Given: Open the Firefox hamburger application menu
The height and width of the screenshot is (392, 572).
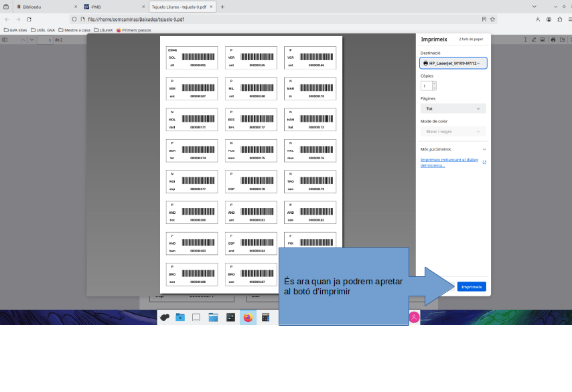Looking at the screenshot, I should pos(570,19).
